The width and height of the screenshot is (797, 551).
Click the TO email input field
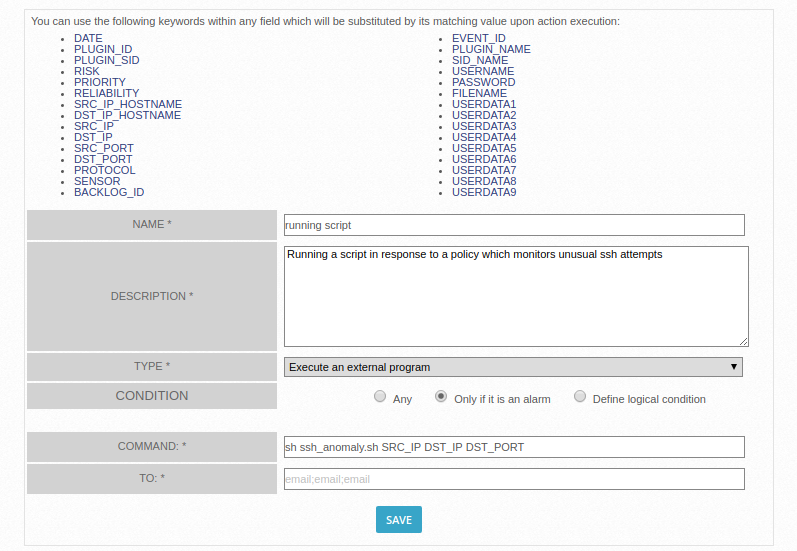coord(514,479)
